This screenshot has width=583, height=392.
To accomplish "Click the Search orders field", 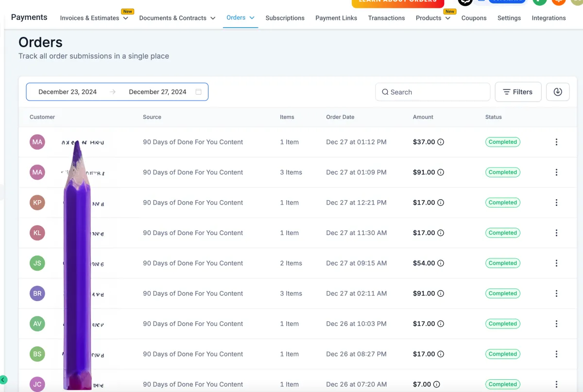I will pyautogui.click(x=433, y=92).
